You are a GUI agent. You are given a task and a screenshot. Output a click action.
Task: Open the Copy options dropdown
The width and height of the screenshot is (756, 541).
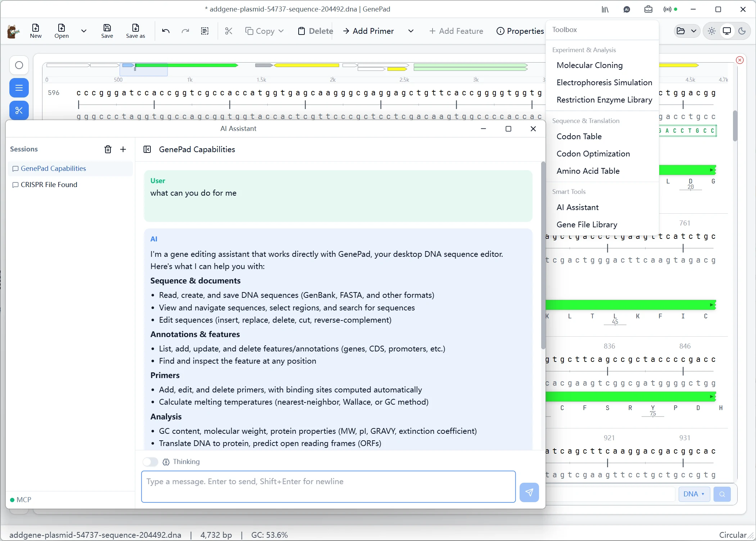click(x=281, y=31)
